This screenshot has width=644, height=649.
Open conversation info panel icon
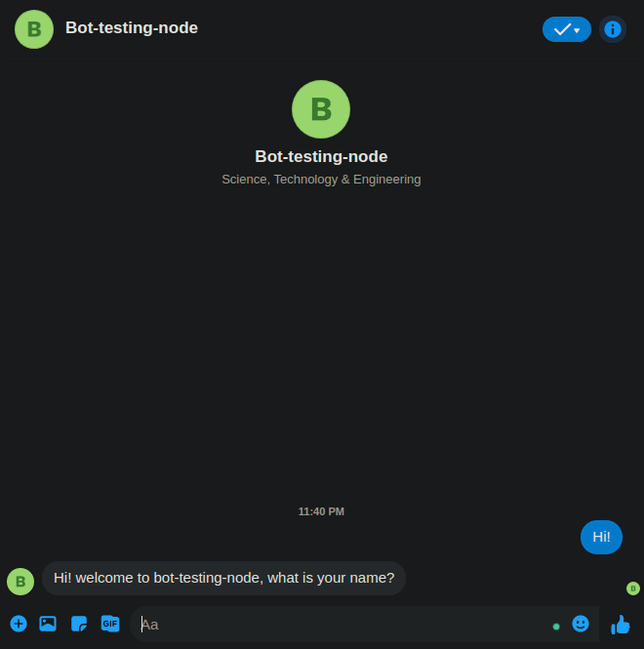pos(613,29)
